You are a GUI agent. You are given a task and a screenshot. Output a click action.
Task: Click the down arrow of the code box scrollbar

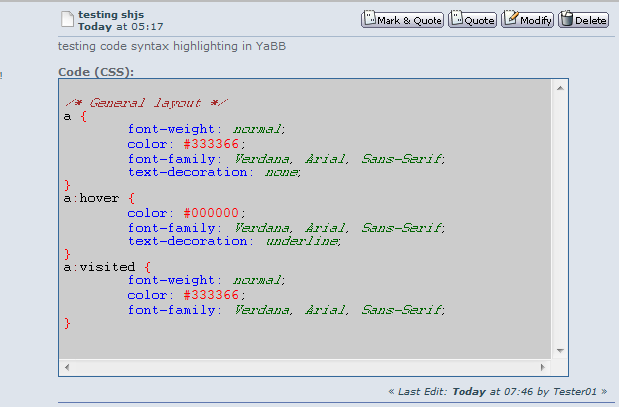(560, 351)
